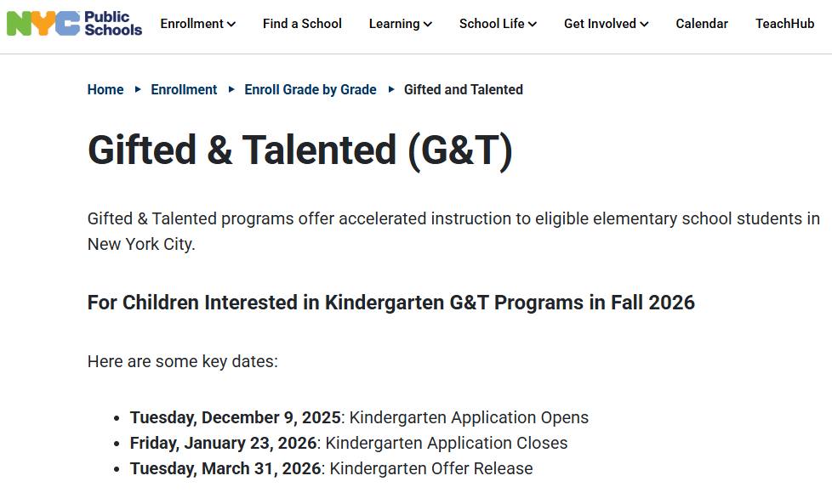Go to the Calendar menu item
Screen dimensions: 832x504
point(702,24)
